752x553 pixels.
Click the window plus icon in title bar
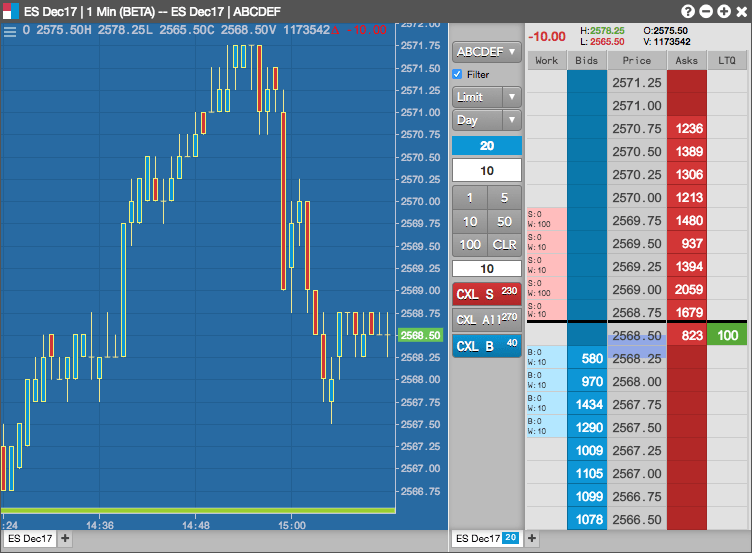724,12
